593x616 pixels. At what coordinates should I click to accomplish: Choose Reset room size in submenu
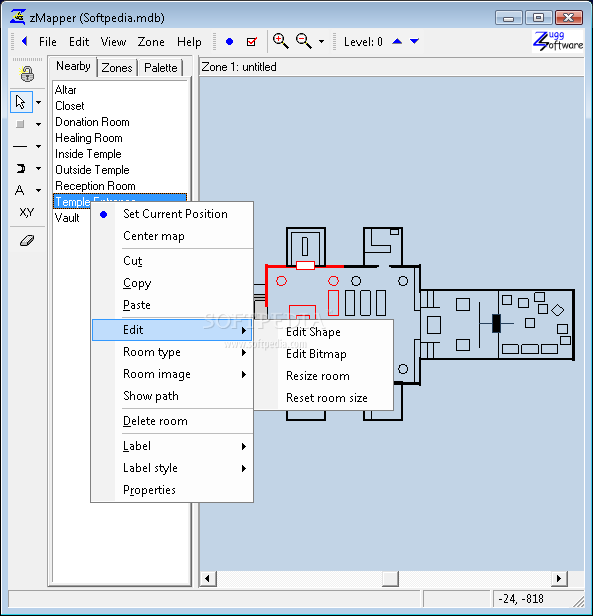pyautogui.click(x=324, y=398)
